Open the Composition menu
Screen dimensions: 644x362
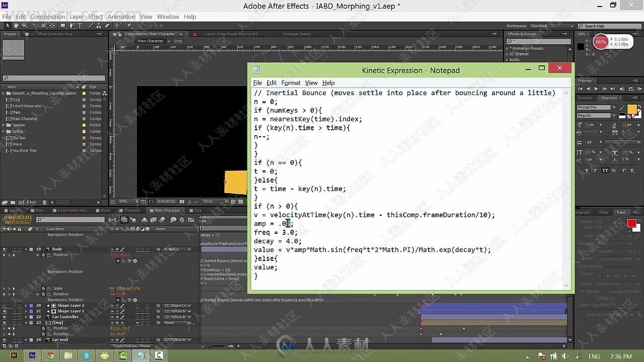[x=48, y=17]
